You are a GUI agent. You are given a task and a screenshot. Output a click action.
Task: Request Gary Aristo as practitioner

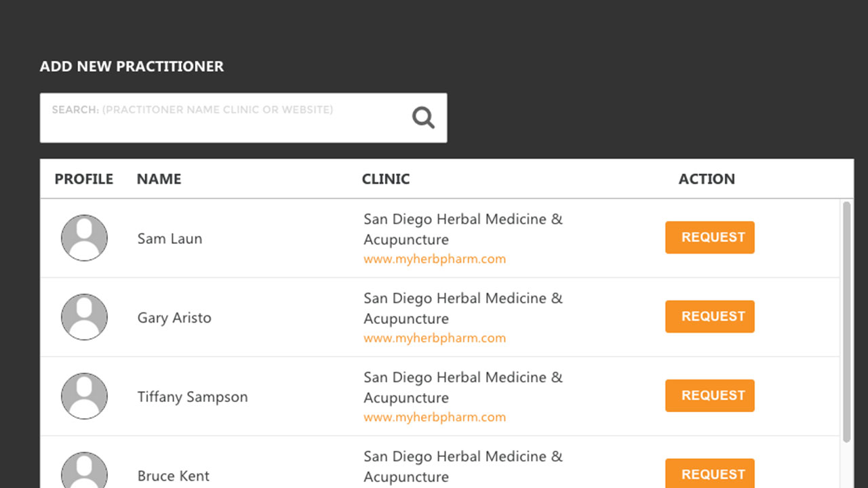(x=710, y=317)
